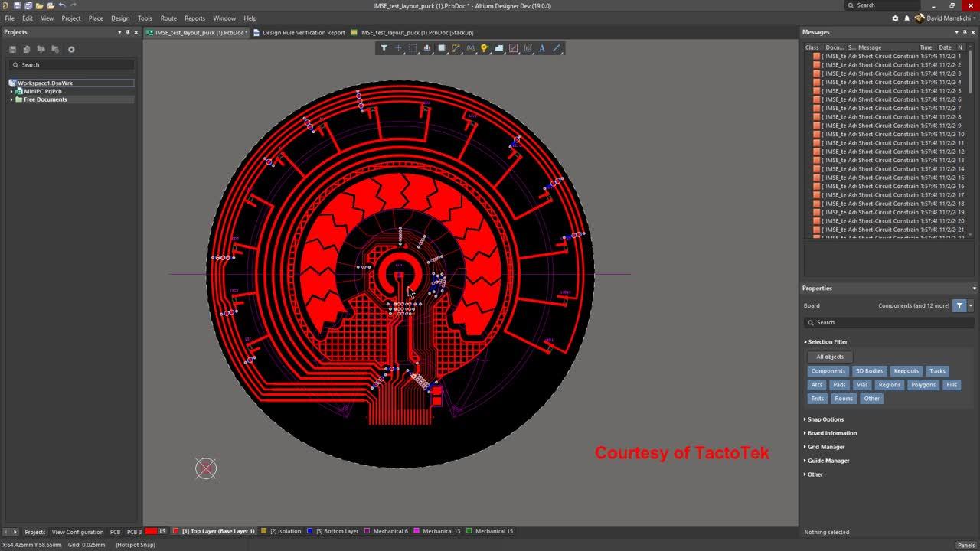Click the open project folder icon
980x551 pixels.
point(51,5)
